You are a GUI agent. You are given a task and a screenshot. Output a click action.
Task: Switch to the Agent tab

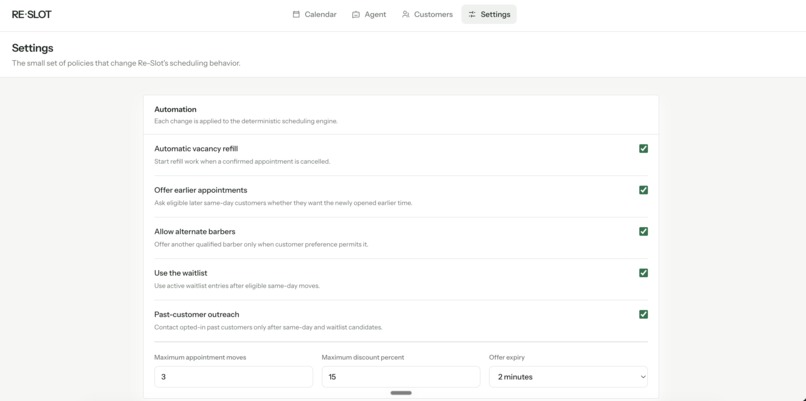(x=369, y=14)
